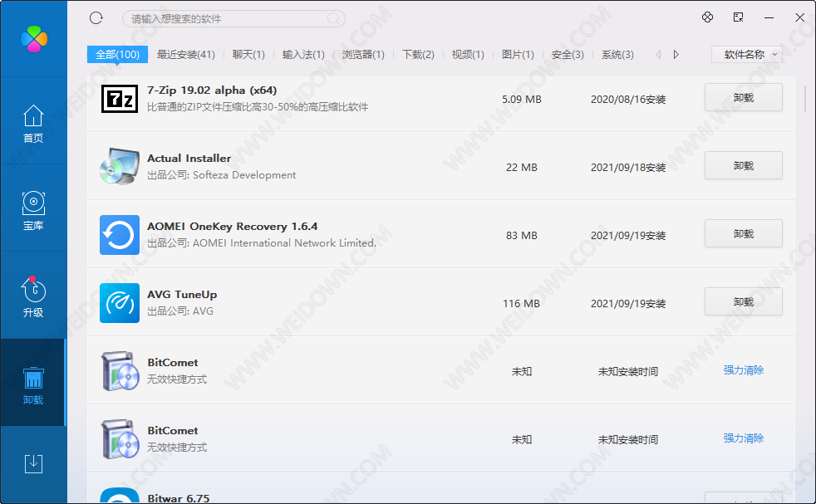The height and width of the screenshot is (504, 816).
Task: Click the first BitComet entry icon
Action: (120, 371)
